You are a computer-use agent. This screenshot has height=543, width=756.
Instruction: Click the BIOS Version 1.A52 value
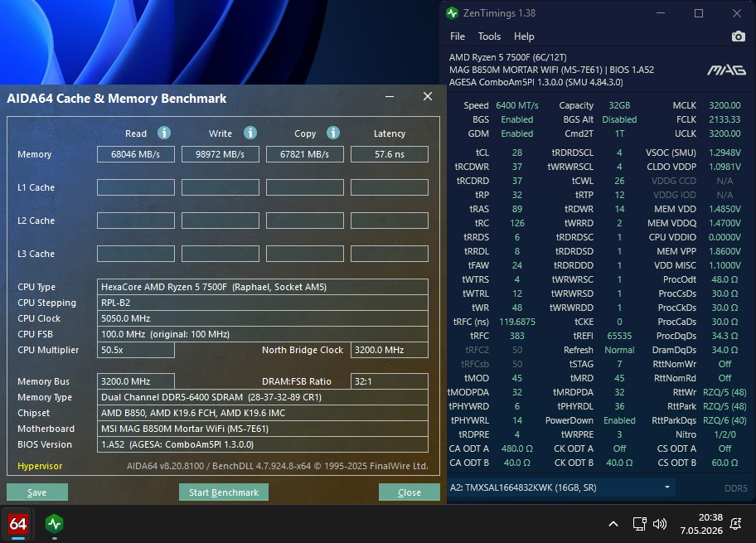(262, 444)
